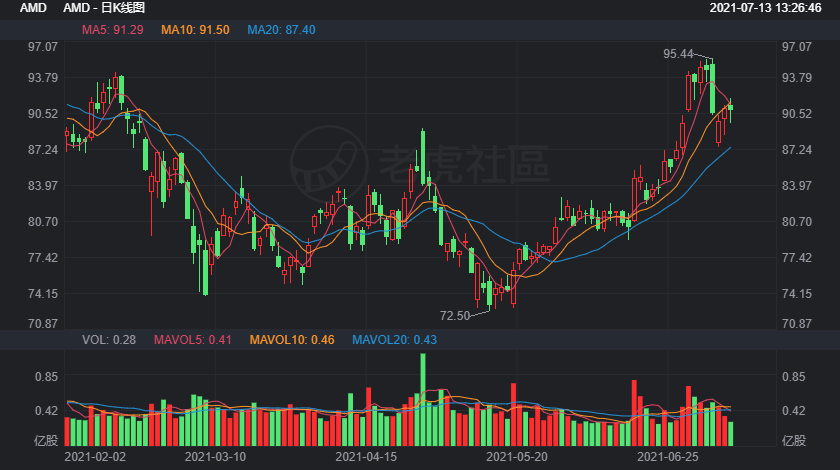Viewport: 840px width, 470px height.
Task: Click the 95.44 high price annotation
Action: coord(678,54)
